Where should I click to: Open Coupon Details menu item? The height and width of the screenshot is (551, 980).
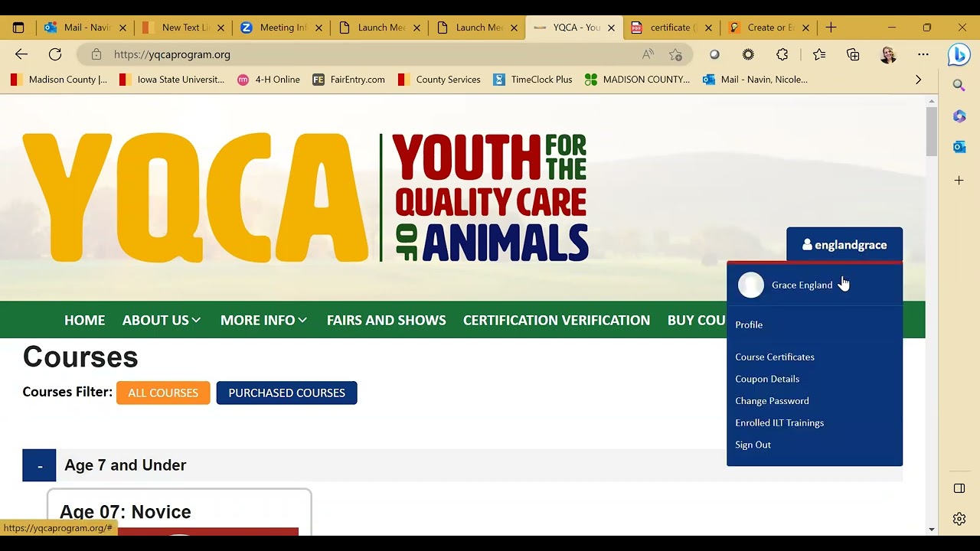click(767, 379)
